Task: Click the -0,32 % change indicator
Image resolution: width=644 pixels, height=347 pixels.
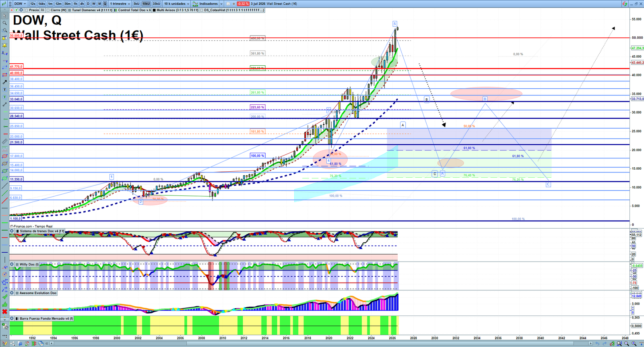Action: click(243, 4)
